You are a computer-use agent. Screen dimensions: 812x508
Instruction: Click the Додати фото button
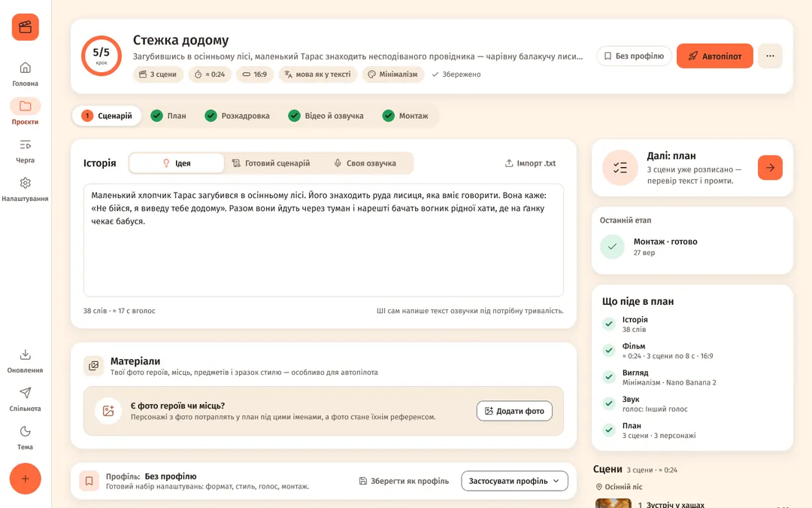514,411
